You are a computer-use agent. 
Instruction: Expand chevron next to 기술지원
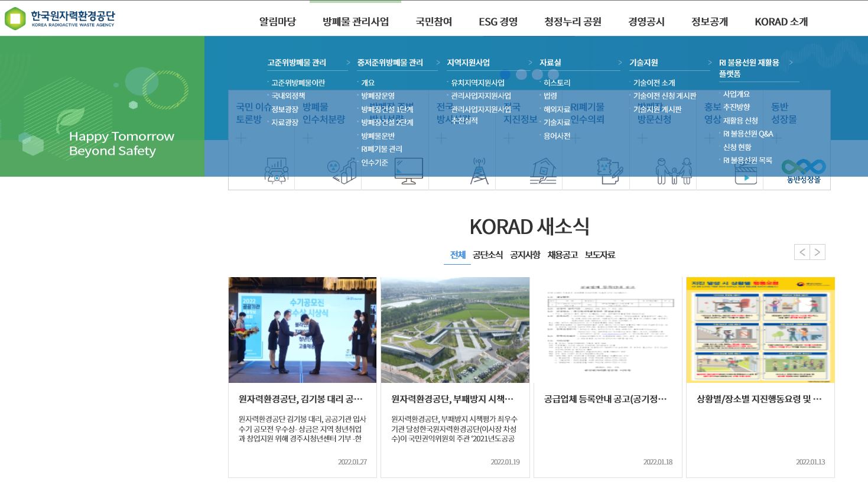coord(710,63)
